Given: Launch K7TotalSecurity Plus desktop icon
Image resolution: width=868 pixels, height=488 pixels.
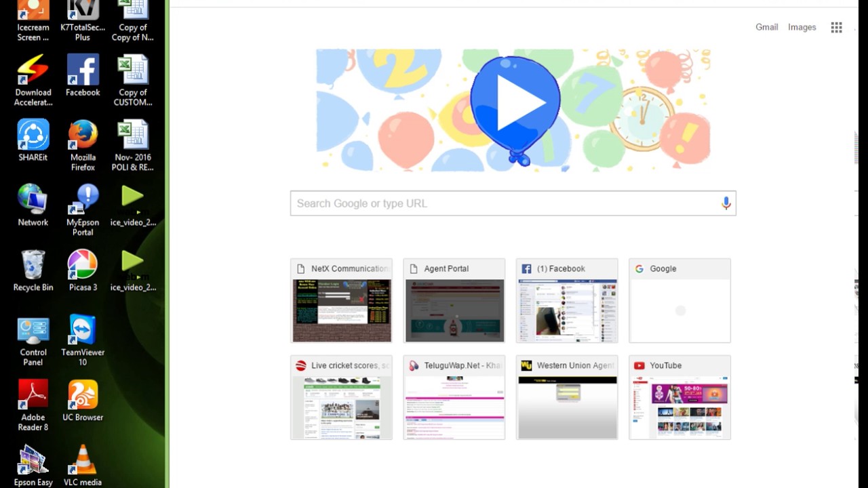Looking at the screenshot, I should coord(83,20).
